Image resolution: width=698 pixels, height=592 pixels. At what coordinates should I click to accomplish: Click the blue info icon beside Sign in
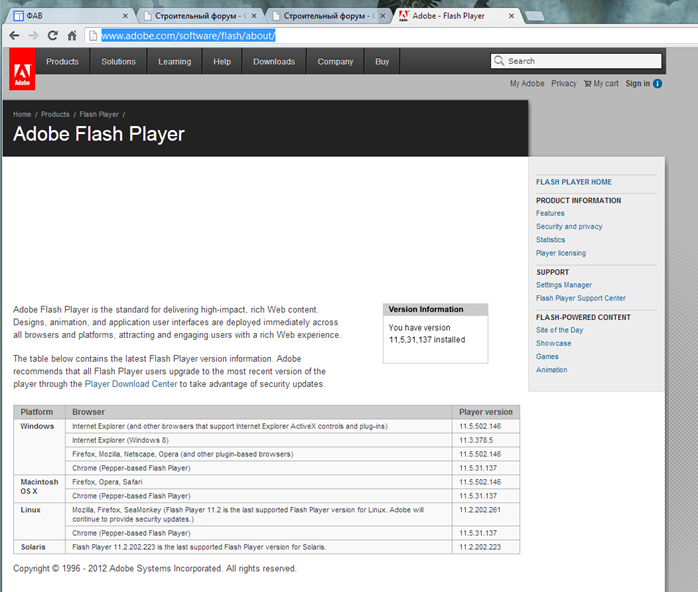point(657,84)
